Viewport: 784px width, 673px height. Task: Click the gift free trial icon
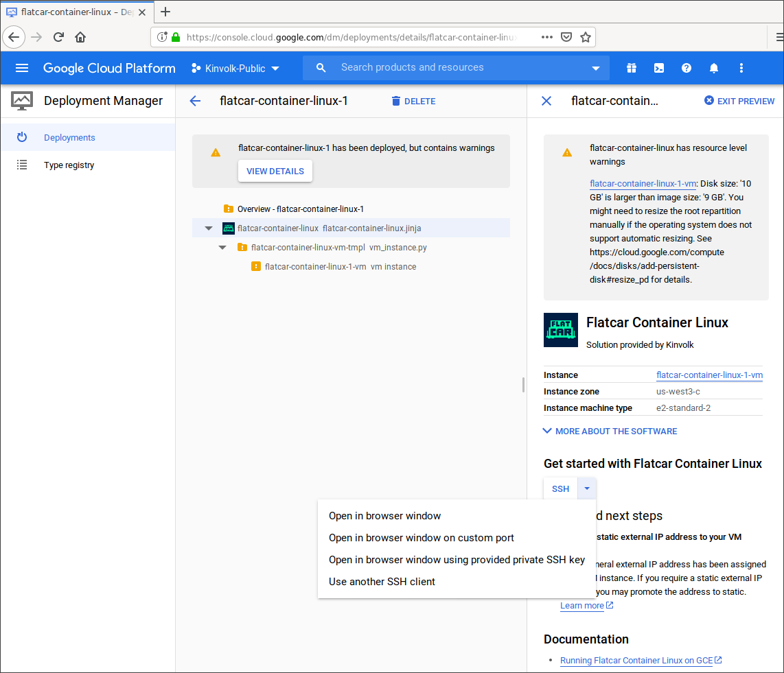pos(631,68)
